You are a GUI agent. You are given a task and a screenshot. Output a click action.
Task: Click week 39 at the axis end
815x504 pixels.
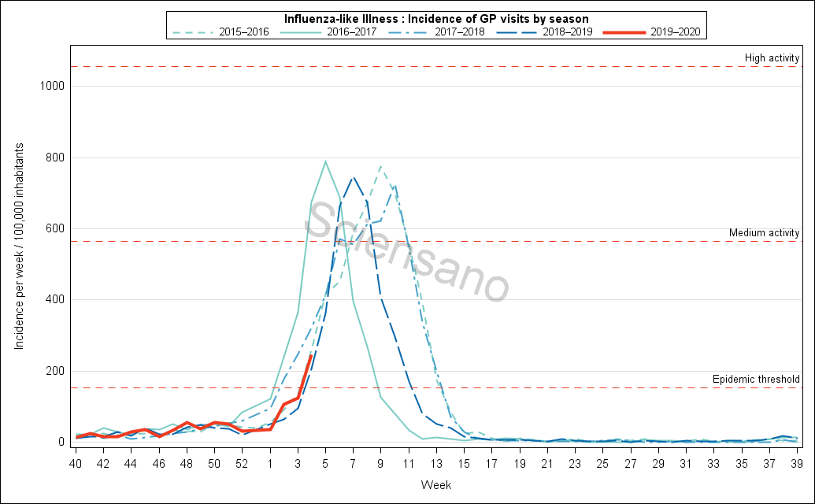pyautogui.click(x=796, y=463)
